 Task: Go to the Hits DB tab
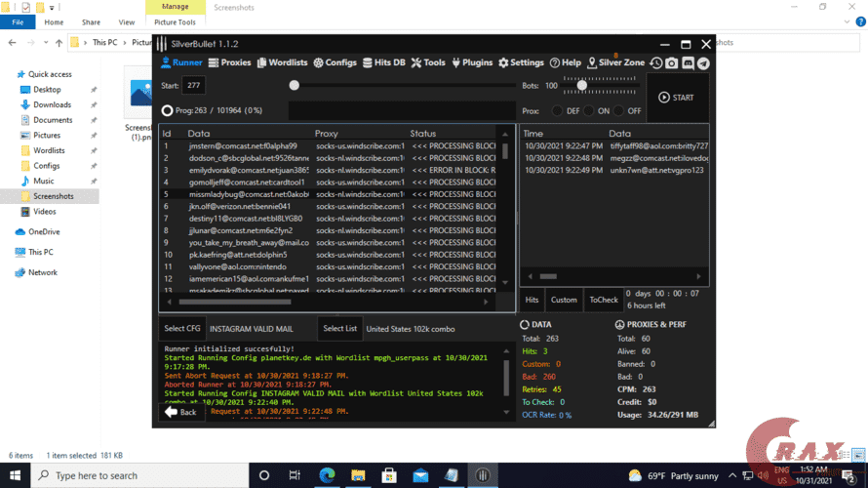point(384,62)
